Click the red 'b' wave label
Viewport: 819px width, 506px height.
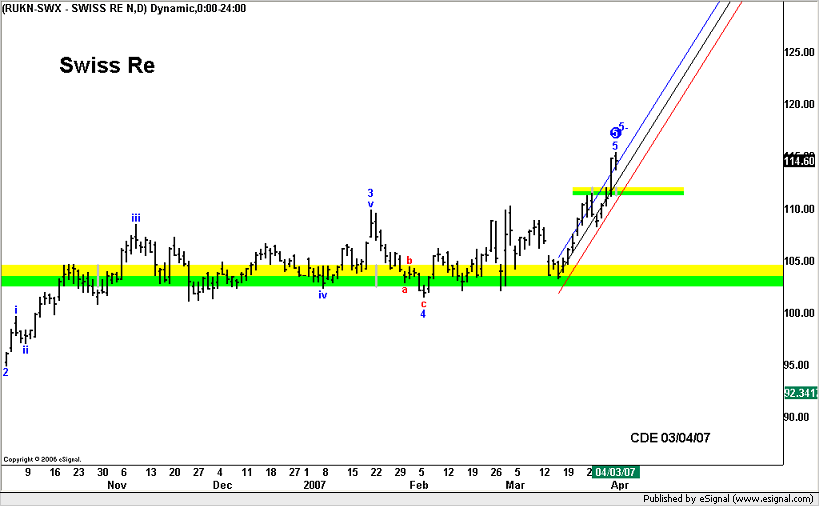tap(409, 260)
